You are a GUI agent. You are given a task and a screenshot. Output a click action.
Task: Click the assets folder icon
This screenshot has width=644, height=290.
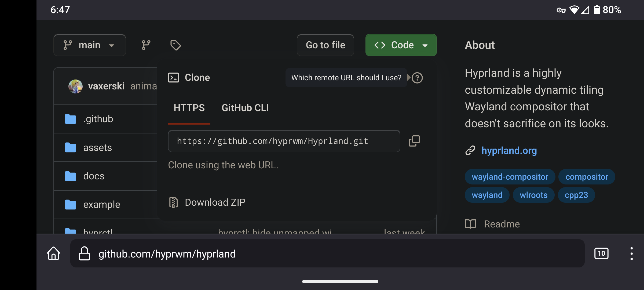click(71, 147)
